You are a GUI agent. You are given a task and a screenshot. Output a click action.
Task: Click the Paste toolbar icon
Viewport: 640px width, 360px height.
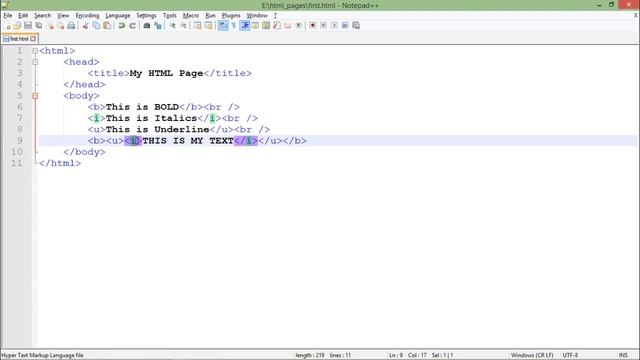(x=107, y=25)
